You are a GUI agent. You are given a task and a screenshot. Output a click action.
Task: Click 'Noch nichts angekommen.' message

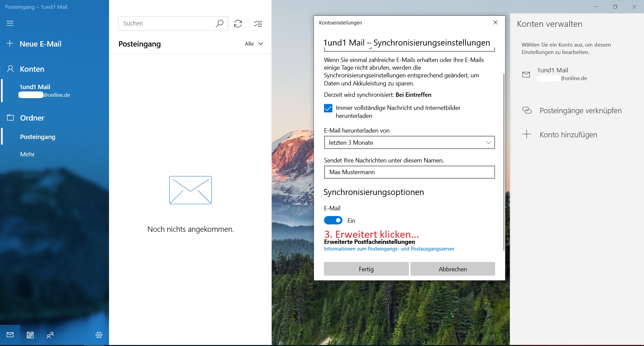tap(191, 229)
